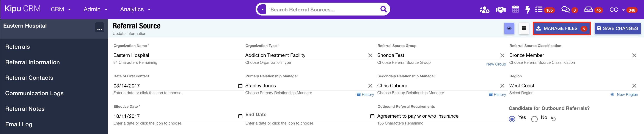Select Yes for Candidate for Outbound Referrals

point(512,119)
